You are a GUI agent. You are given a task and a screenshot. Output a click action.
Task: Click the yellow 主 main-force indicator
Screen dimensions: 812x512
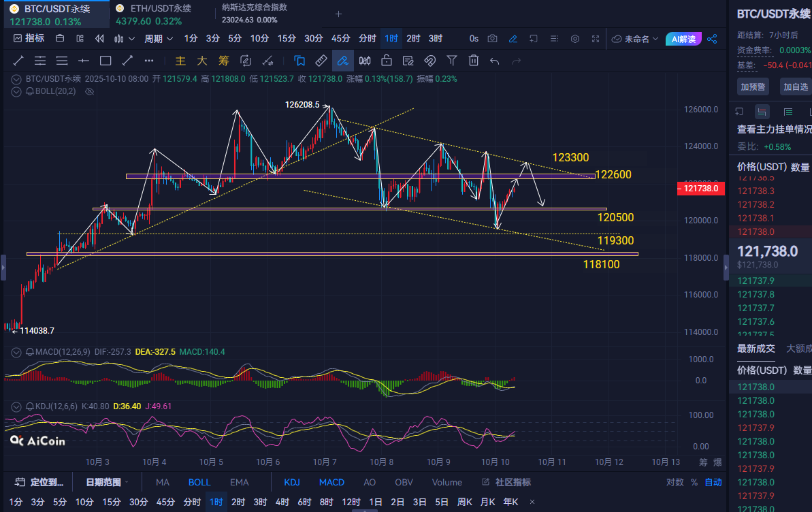(180, 61)
